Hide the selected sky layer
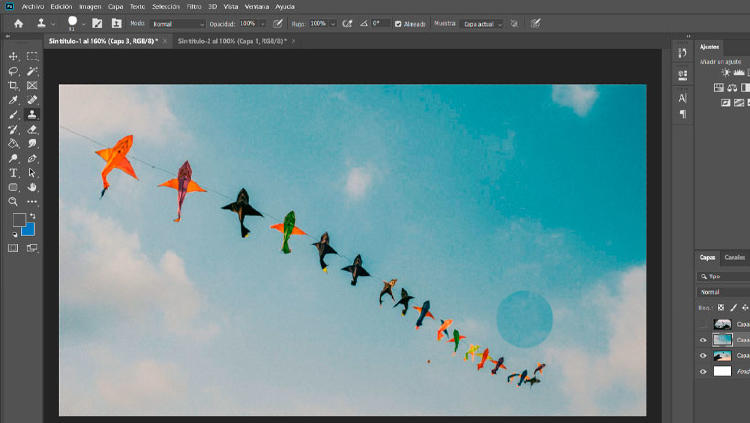The height and width of the screenshot is (423, 750). click(703, 340)
